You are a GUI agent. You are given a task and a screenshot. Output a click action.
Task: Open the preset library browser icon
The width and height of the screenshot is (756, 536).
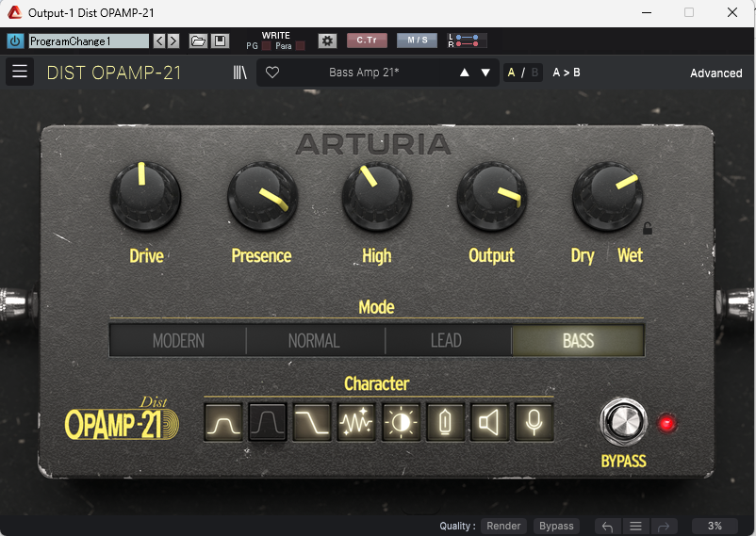click(239, 73)
